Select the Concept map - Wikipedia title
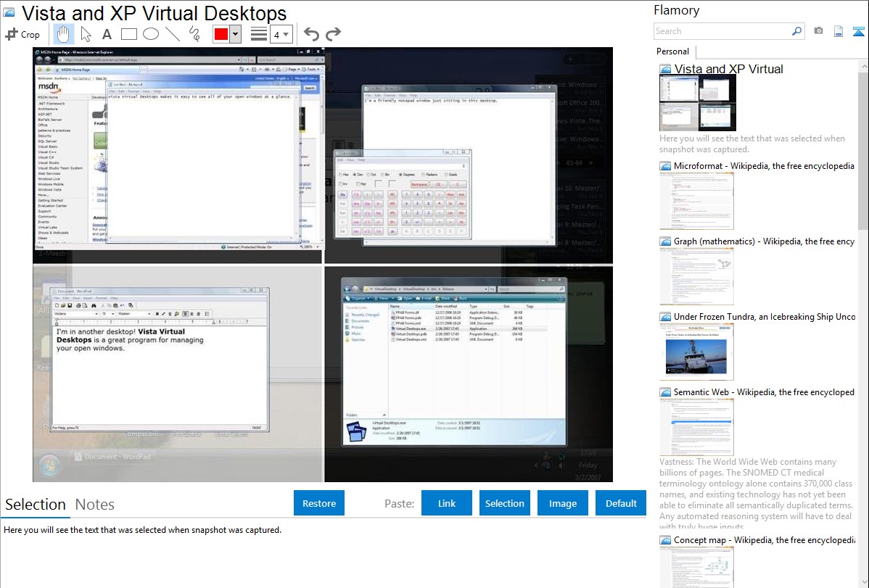The image size is (869, 588). [x=765, y=539]
